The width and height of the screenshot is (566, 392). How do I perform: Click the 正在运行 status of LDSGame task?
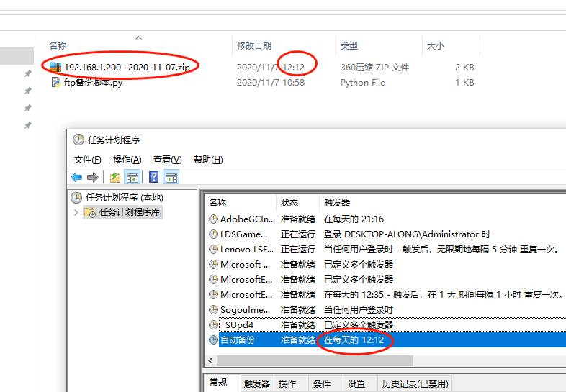coord(298,234)
